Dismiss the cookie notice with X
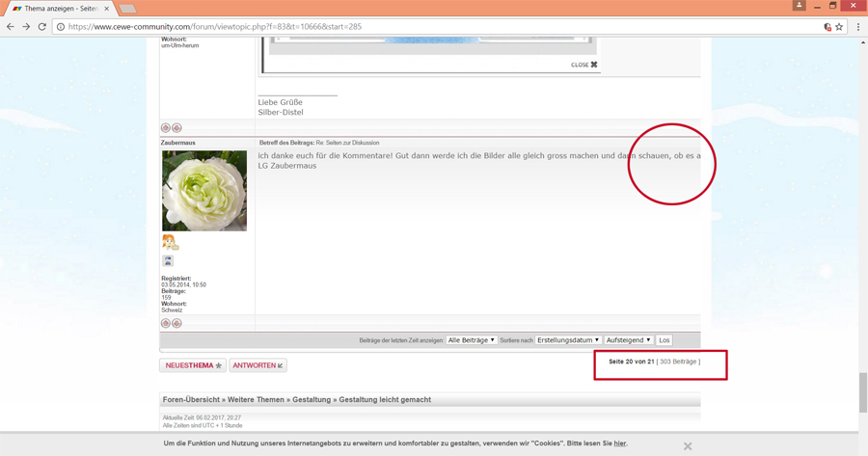This screenshot has width=868, height=456. pyautogui.click(x=688, y=446)
